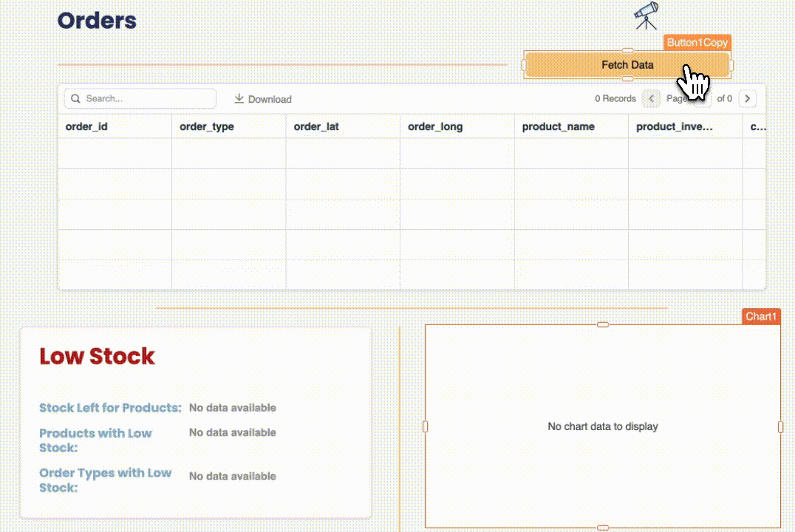
Task: Go to the previous table page
Action: 651,99
